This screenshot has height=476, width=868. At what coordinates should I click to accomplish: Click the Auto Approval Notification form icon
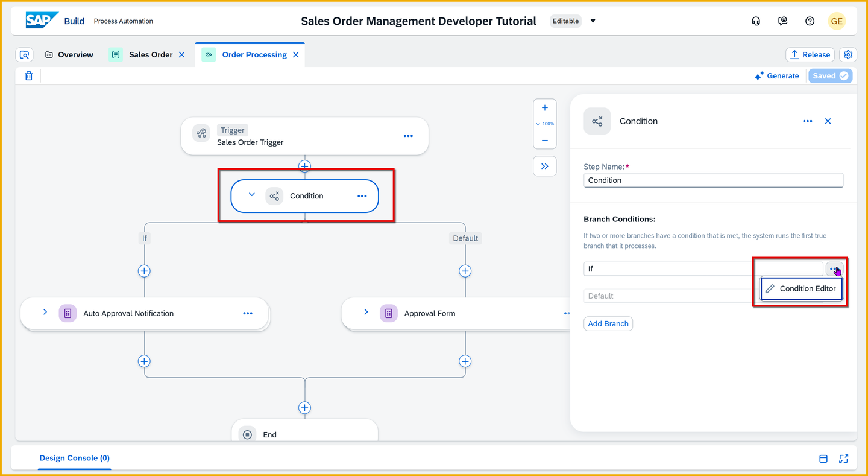pyautogui.click(x=68, y=313)
